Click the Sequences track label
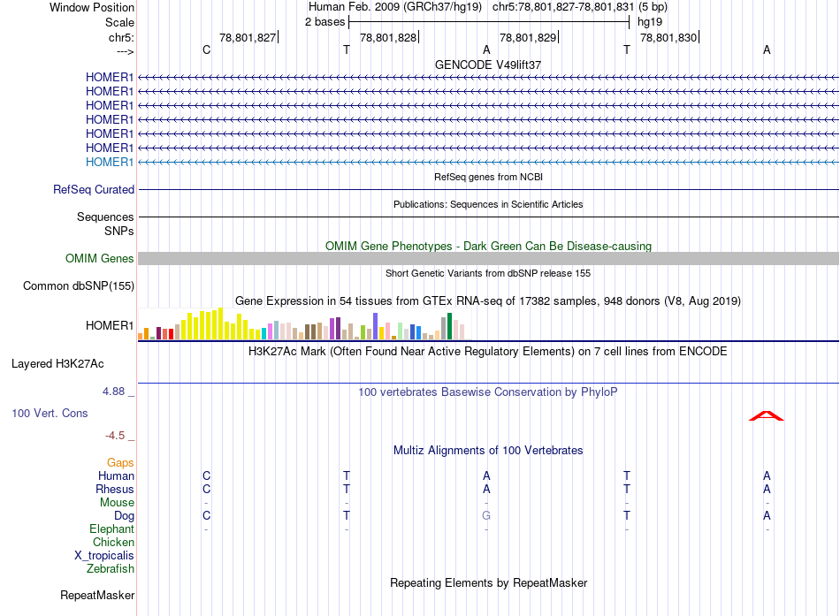Image resolution: width=840 pixels, height=616 pixels. point(105,217)
